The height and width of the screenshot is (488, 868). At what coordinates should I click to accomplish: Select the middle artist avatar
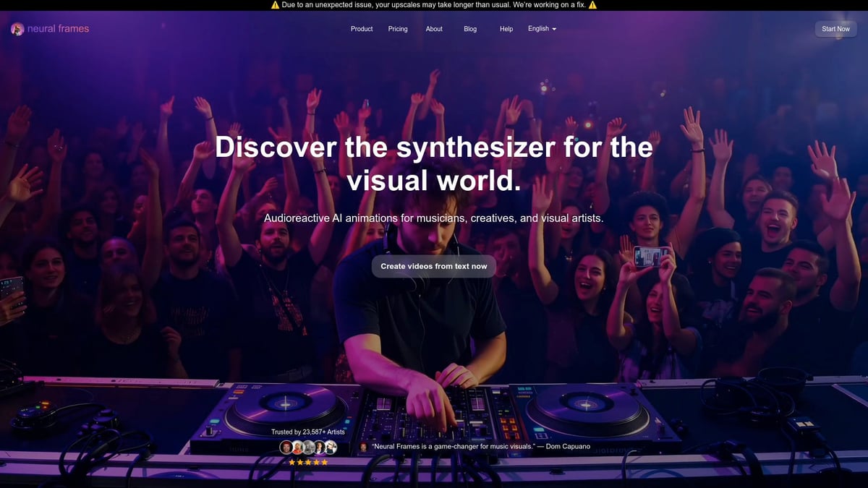309,447
